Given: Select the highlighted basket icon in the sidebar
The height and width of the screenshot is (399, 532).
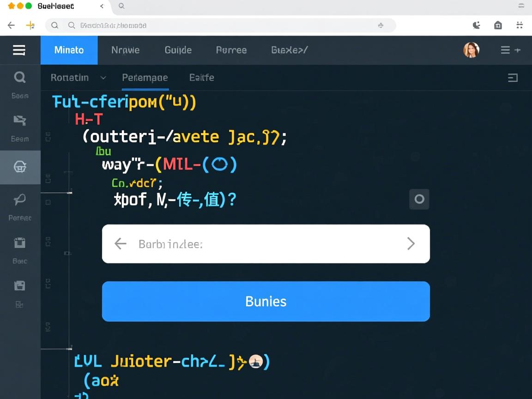Looking at the screenshot, I should (x=20, y=167).
